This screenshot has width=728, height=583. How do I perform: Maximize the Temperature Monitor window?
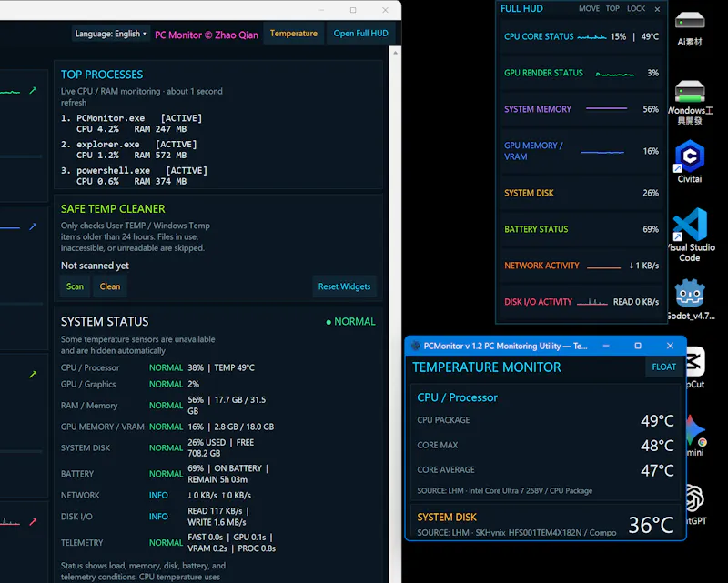tap(638, 346)
